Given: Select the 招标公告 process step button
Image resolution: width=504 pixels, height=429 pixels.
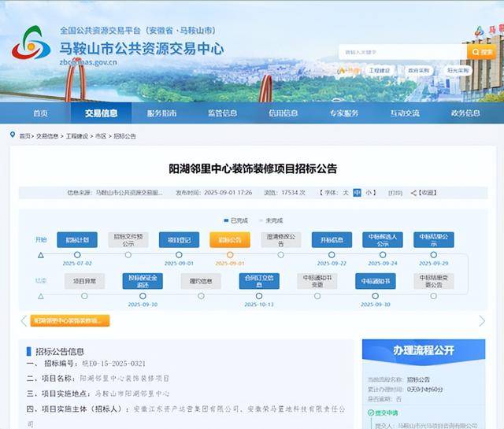Looking at the screenshot, I should coord(230,240).
